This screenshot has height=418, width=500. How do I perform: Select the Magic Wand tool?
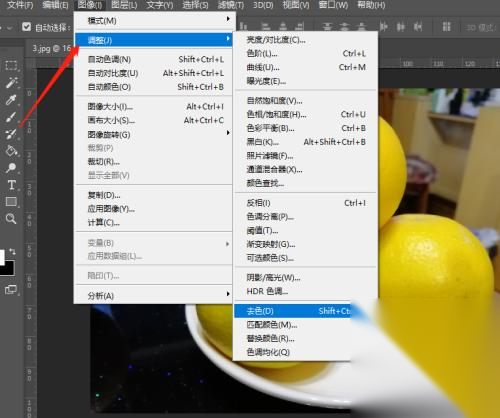[11, 82]
